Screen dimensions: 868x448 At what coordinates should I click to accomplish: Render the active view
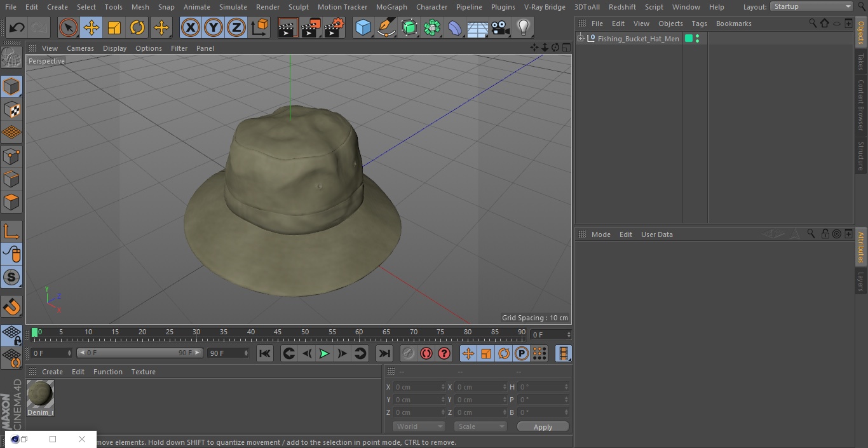tap(288, 27)
